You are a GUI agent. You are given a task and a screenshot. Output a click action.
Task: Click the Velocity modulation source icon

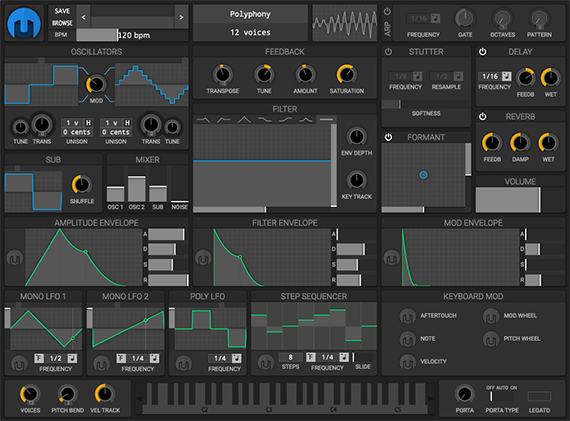click(x=408, y=362)
